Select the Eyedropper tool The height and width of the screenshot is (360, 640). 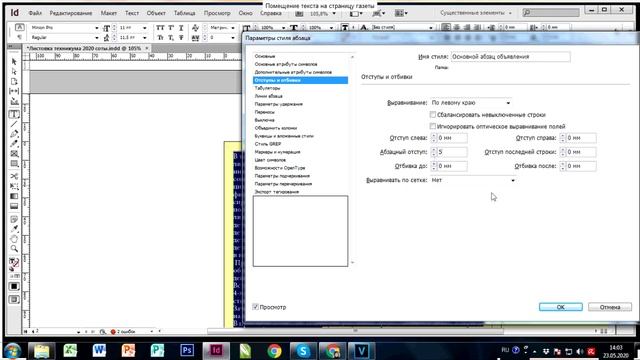[14, 229]
